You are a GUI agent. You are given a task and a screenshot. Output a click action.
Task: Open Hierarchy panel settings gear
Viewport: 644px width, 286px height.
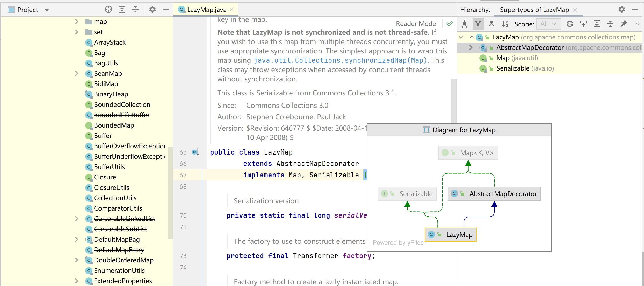click(x=621, y=10)
